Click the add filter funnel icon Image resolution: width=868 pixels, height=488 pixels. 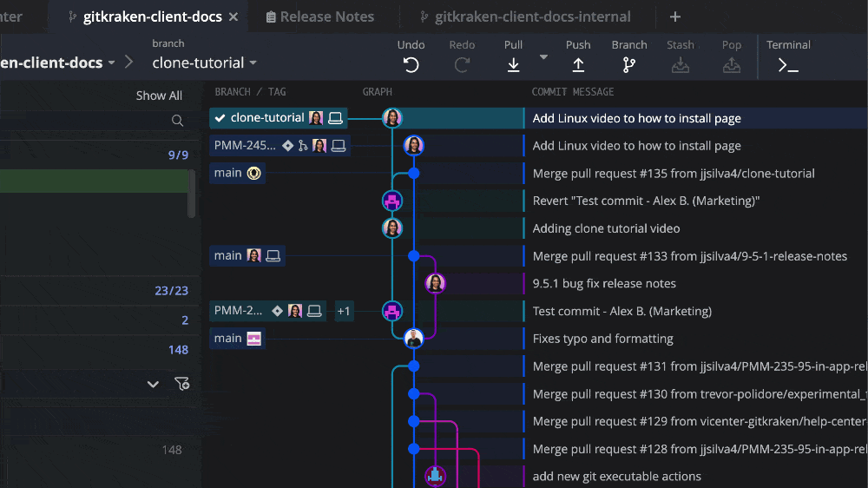(181, 383)
